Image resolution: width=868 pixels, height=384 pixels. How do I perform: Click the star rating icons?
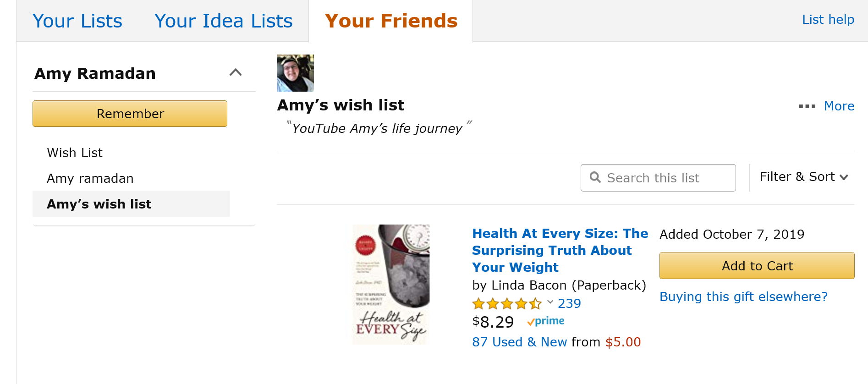(x=507, y=303)
